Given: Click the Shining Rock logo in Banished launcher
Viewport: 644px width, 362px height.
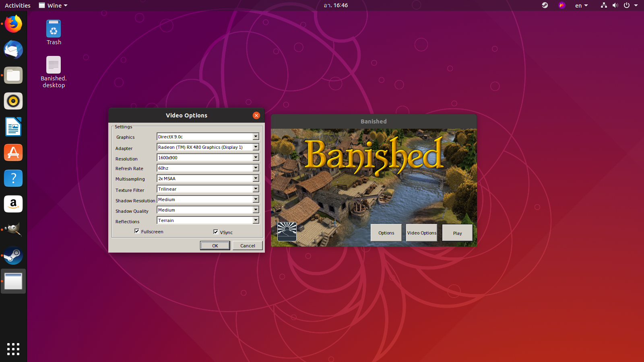Looking at the screenshot, I should point(287,231).
